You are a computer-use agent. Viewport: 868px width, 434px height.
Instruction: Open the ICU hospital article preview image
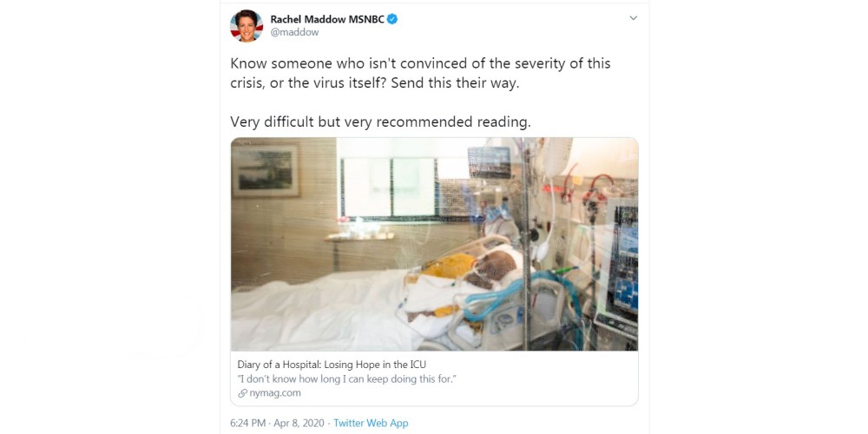point(434,244)
